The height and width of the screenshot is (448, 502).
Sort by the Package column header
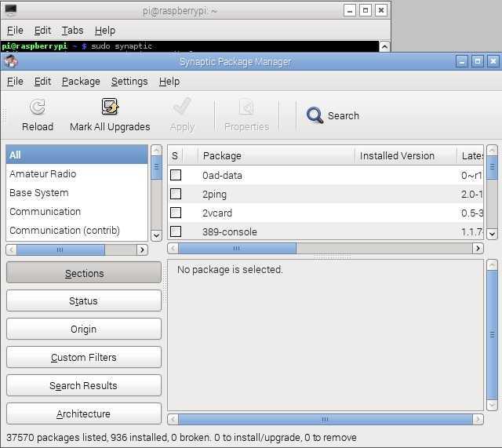click(x=276, y=155)
